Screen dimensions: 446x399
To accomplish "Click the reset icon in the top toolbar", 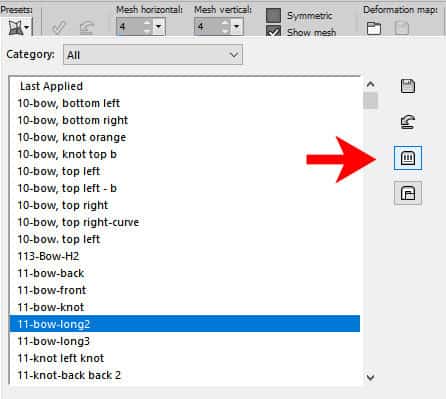I will point(87,28).
